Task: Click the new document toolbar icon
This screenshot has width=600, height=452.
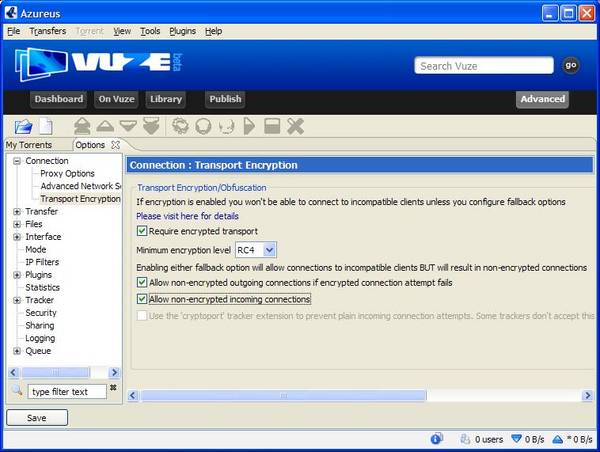Action: [46, 126]
